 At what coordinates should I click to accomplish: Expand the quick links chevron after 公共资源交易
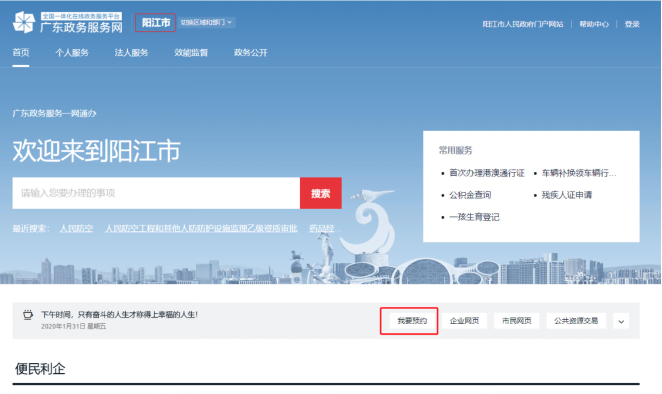pyautogui.click(x=621, y=321)
